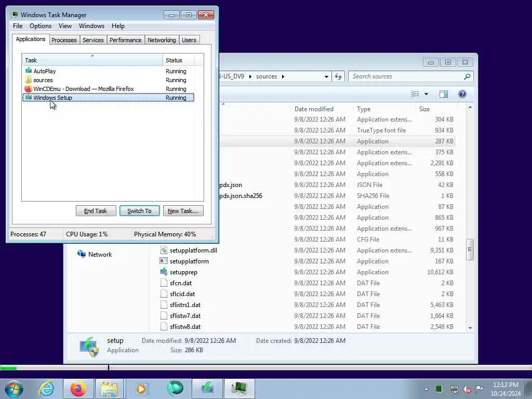Screen dimensions: 532x399
Task: Click the Task Manager title bar icon
Action: coord(14,15)
